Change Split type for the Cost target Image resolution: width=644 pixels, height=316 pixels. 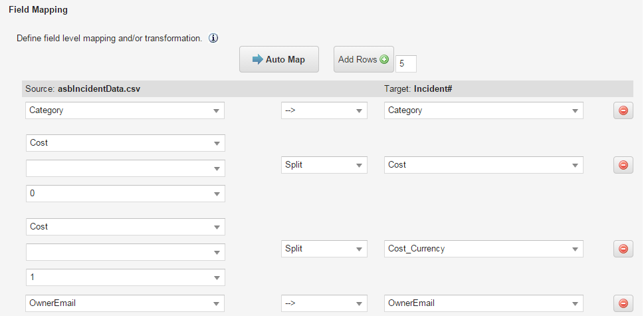(324, 165)
